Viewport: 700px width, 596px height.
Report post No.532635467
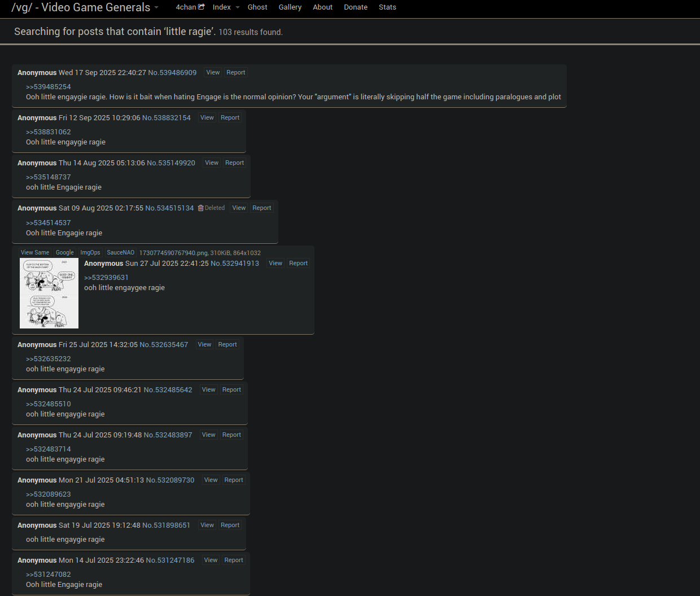click(228, 344)
